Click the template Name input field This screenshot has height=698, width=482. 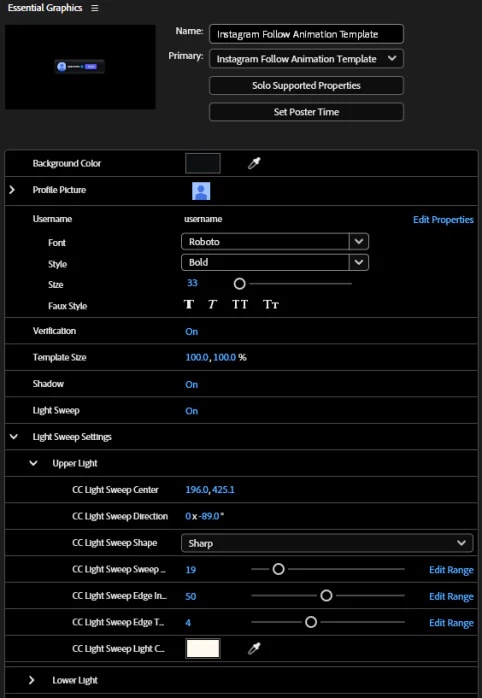[306, 34]
